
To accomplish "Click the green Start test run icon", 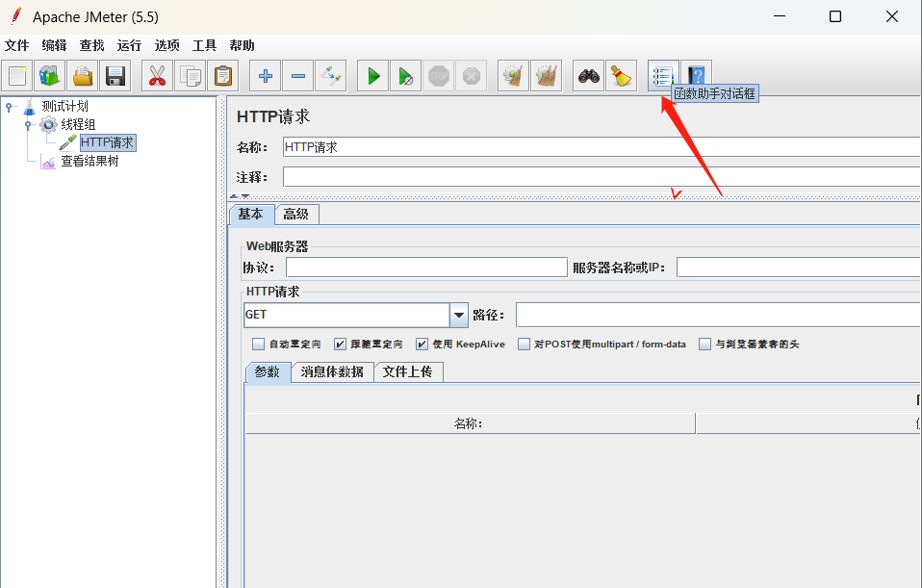I will click(372, 76).
